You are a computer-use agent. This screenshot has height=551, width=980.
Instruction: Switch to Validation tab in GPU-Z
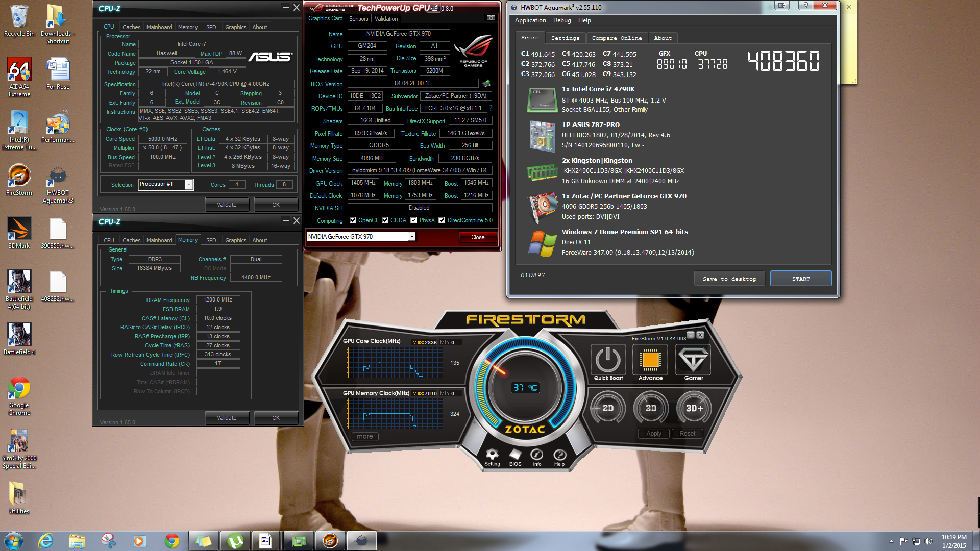point(386,19)
